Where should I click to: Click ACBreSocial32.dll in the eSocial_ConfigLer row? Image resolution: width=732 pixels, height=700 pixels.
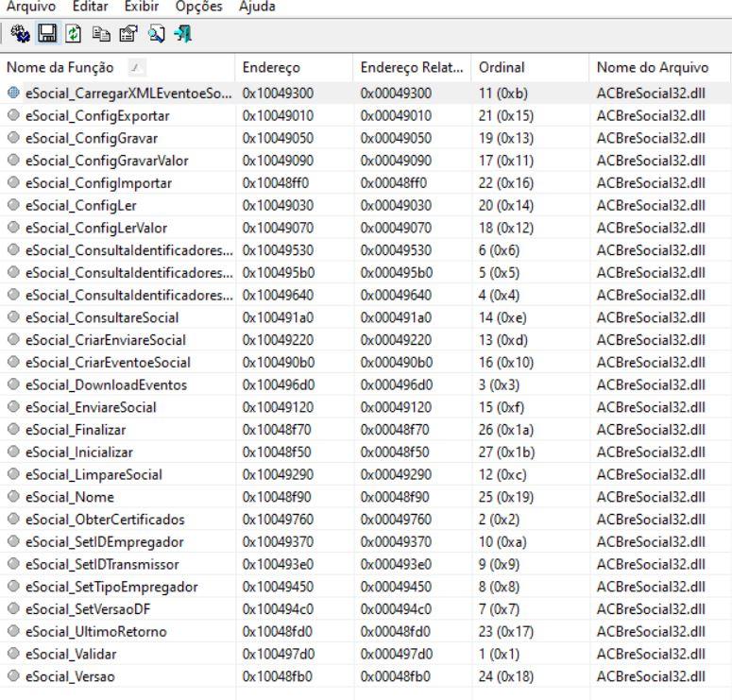point(651,206)
